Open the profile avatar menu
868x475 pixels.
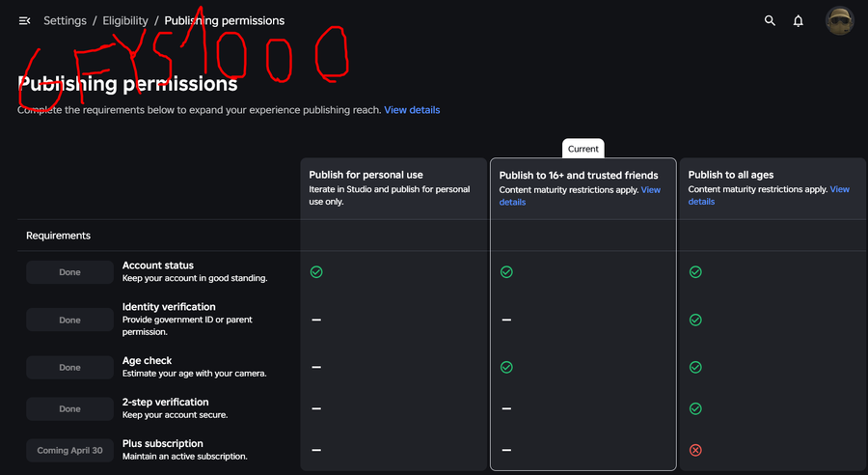[839, 20]
